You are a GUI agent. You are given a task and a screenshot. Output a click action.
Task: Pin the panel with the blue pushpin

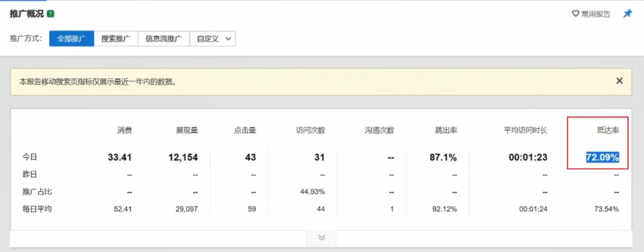pyautogui.click(x=627, y=14)
